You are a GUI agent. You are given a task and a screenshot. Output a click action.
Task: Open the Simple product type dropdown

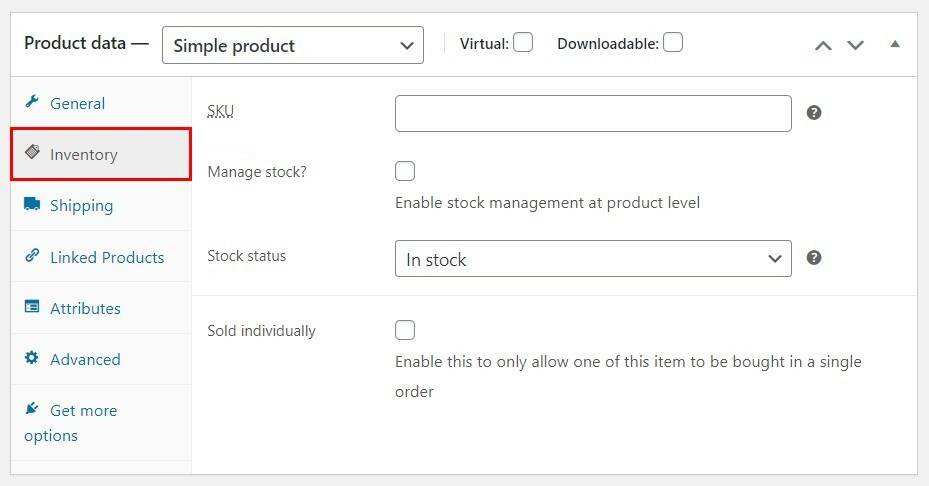point(292,45)
